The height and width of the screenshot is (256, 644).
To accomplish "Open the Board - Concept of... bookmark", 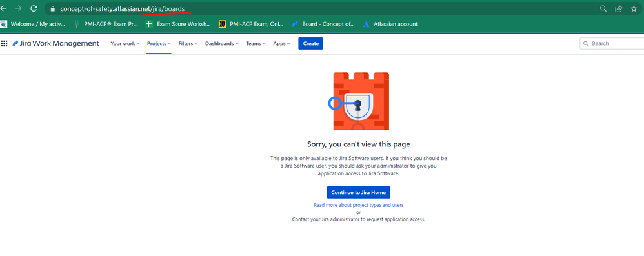I will click(x=323, y=24).
